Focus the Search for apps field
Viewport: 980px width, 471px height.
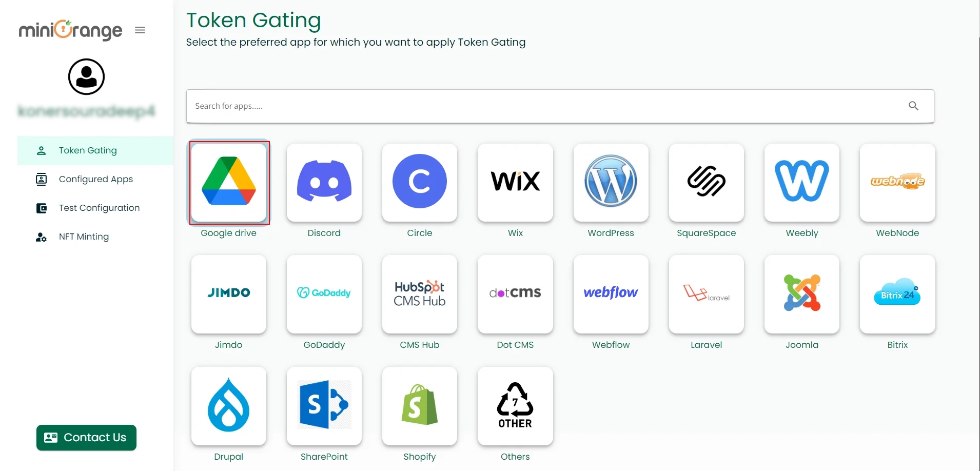point(560,106)
